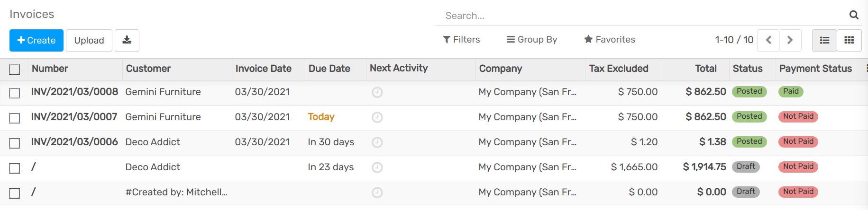The image size is (868, 210).
Task: Open activity clock for INV/2021/03/0006
Action: (377, 142)
